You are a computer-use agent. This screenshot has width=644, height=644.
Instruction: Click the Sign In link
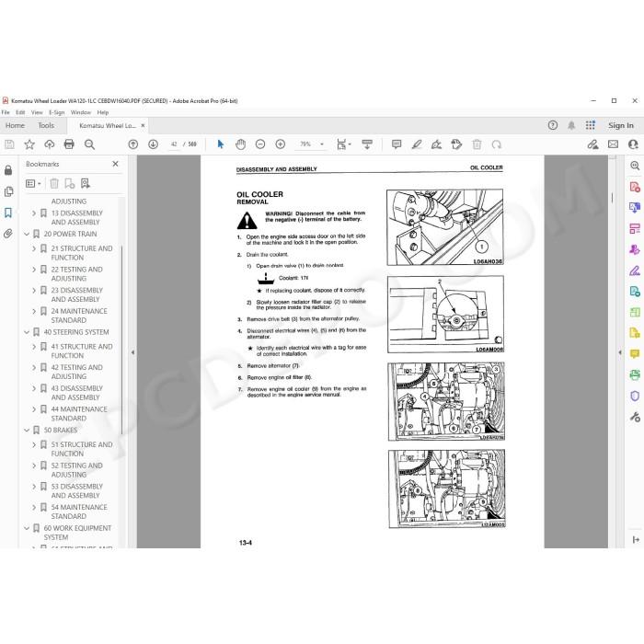point(621,125)
